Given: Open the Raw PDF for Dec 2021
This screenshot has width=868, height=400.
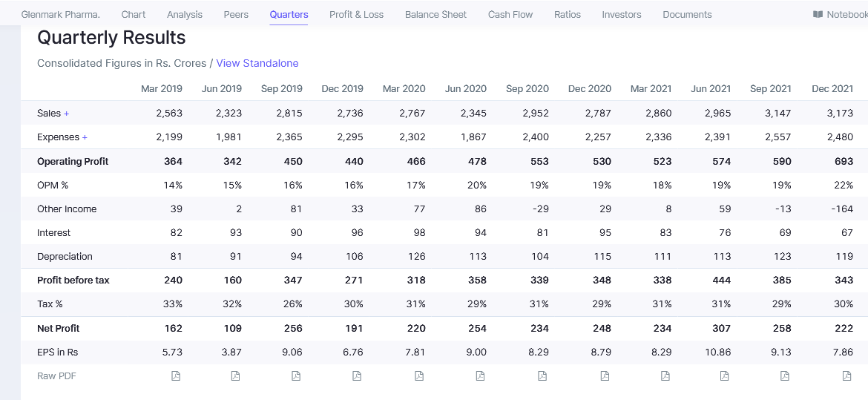Looking at the screenshot, I should pyautogui.click(x=846, y=376).
